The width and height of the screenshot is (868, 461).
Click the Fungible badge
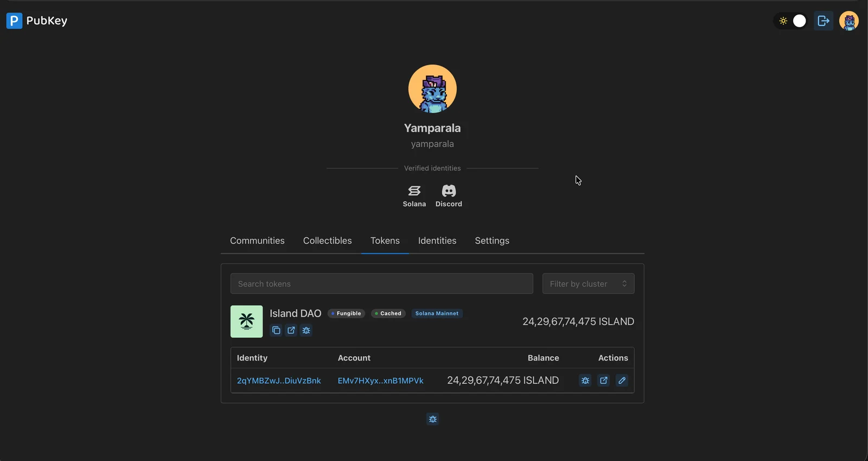click(346, 313)
